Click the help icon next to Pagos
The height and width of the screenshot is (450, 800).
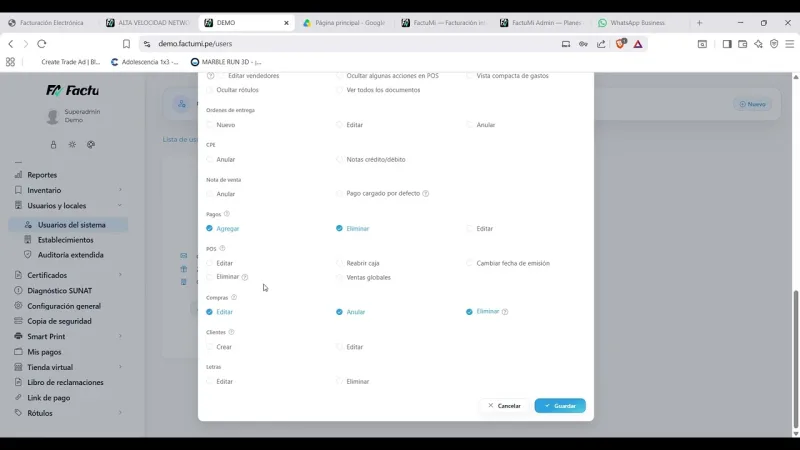227,214
